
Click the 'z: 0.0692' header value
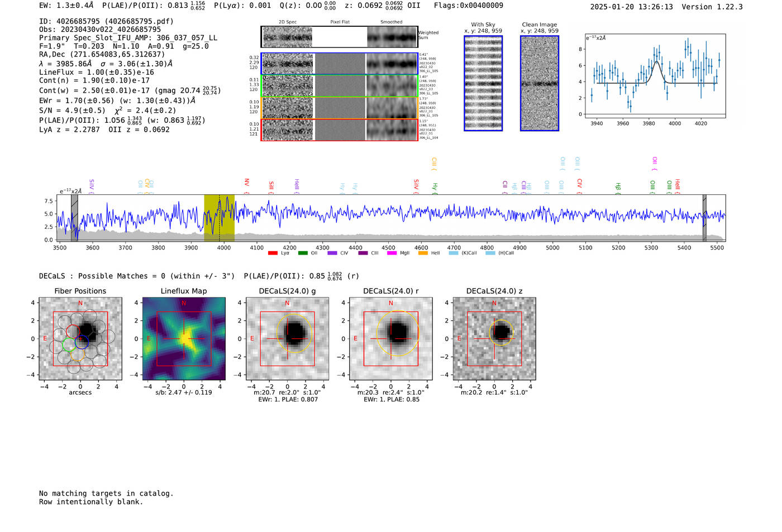[364, 5]
